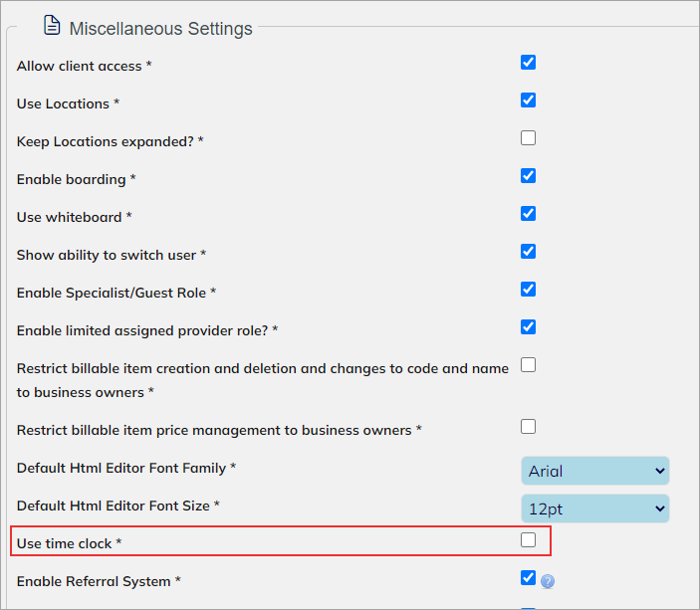Click the Miscellaneous Settings heading
The height and width of the screenshot is (610, 700).
[x=161, y=29]
